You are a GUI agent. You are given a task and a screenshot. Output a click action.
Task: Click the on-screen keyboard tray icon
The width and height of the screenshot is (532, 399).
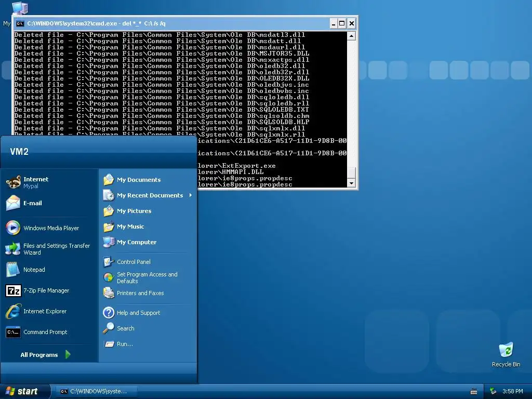(474, 392)
